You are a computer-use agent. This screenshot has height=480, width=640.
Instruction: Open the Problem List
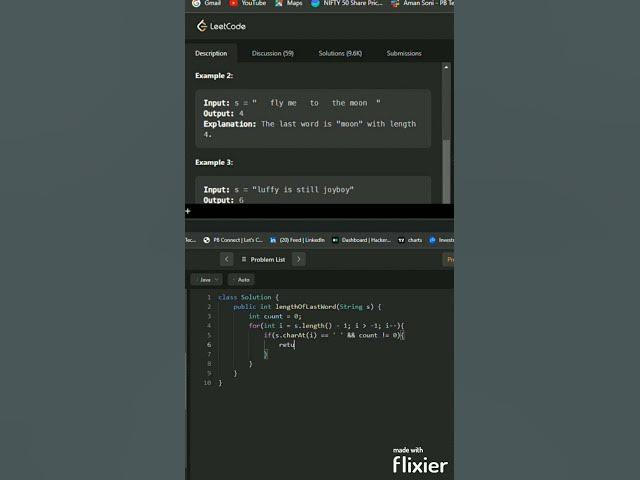(x=264, y=259)
